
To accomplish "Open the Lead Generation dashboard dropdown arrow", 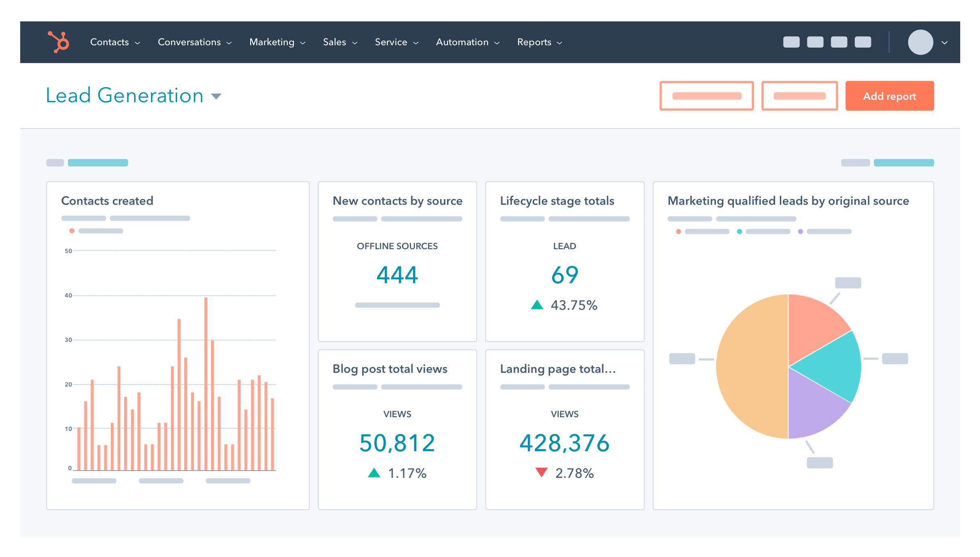I will (x=216, y=96).
